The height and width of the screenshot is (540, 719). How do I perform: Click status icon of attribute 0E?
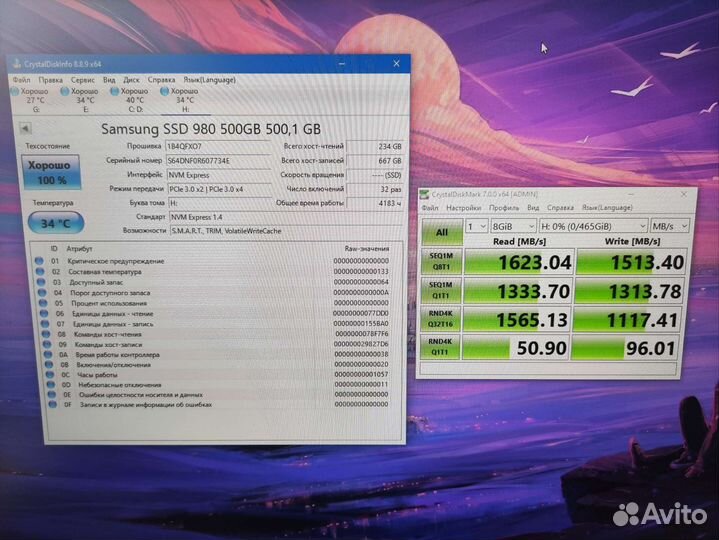52,395
